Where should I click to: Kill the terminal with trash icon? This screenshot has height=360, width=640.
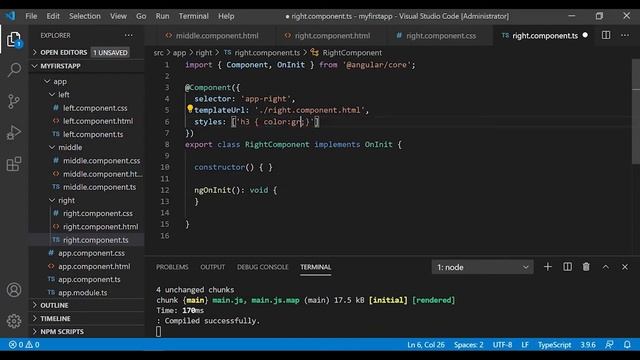coord(586,267)
